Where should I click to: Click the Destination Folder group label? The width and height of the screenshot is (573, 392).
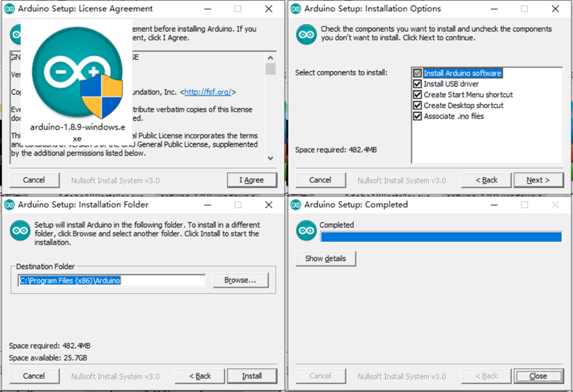(x=46, y=267)
